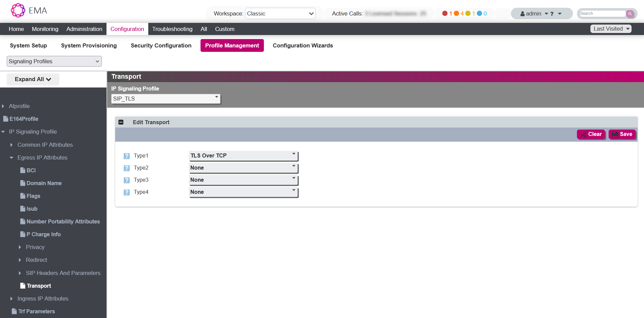Click the EMA logo icon

[x=18, y=10]
